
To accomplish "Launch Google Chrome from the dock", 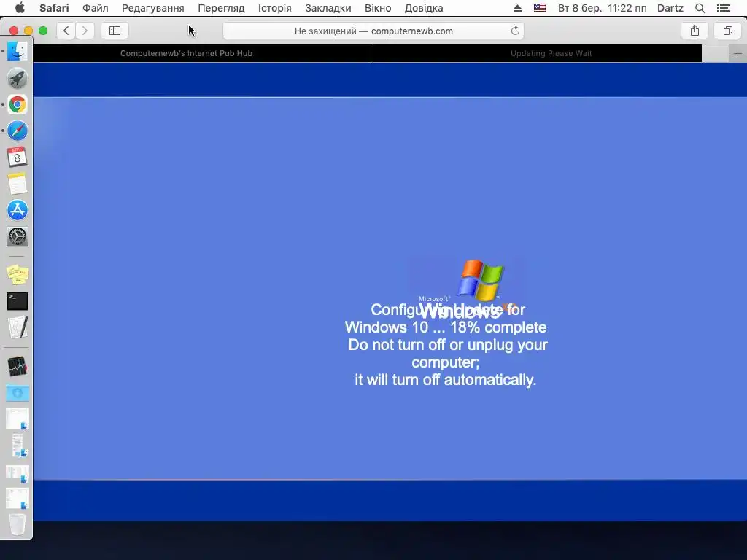I will [x=18, y=104].
